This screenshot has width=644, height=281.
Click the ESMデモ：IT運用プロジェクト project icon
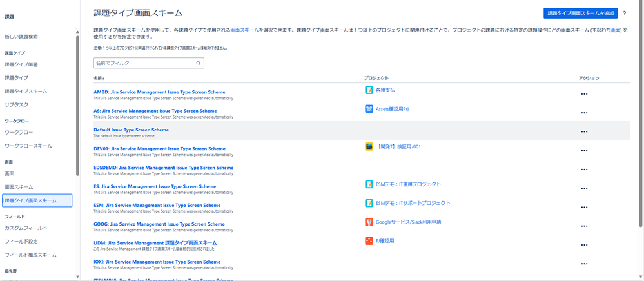click(x=369, y=184)
